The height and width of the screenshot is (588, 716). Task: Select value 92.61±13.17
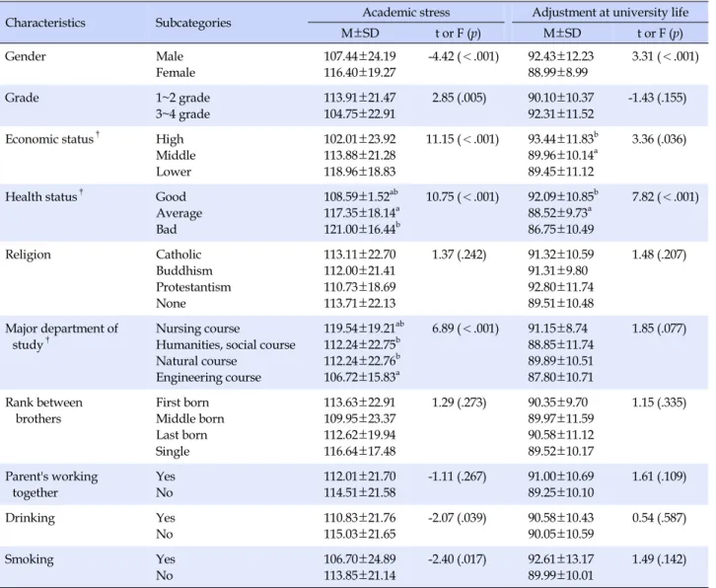[561, 559]
